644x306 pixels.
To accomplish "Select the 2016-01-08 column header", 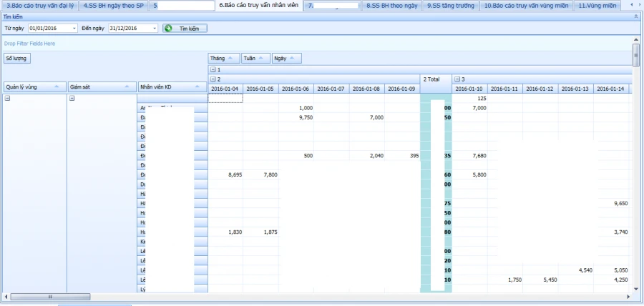I will [367, 89].
